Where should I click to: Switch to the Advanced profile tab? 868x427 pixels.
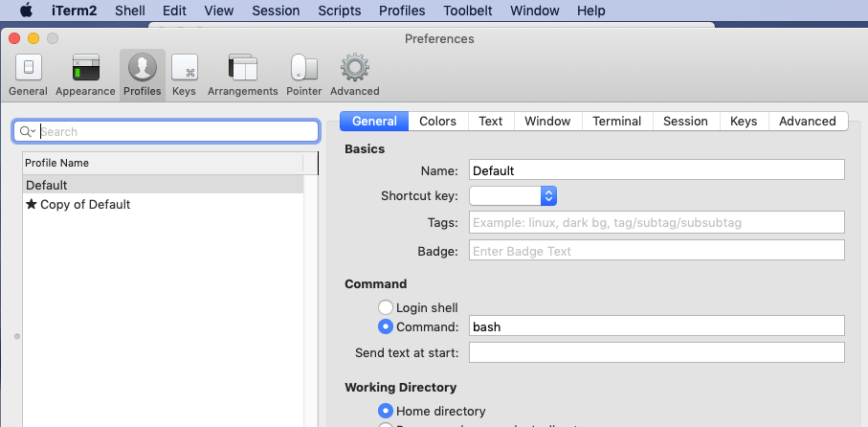(808, 122)
